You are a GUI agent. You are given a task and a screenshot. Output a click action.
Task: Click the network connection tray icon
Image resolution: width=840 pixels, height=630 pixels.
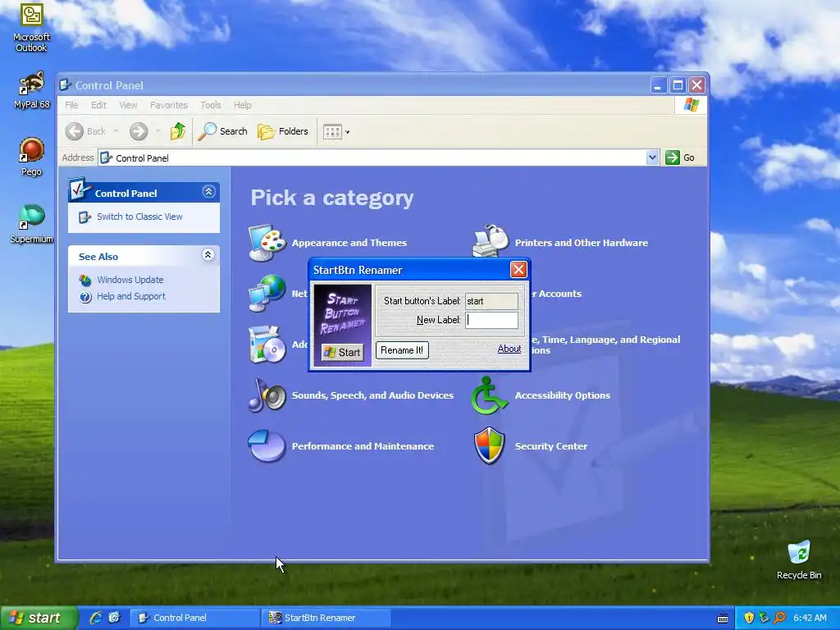tap(764, 618)
